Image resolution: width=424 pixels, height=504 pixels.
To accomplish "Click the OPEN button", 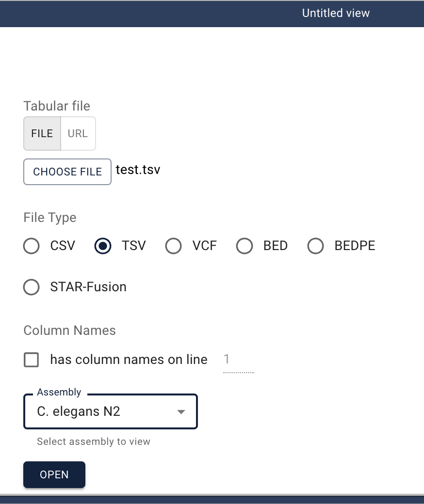I will click(54, 474).
